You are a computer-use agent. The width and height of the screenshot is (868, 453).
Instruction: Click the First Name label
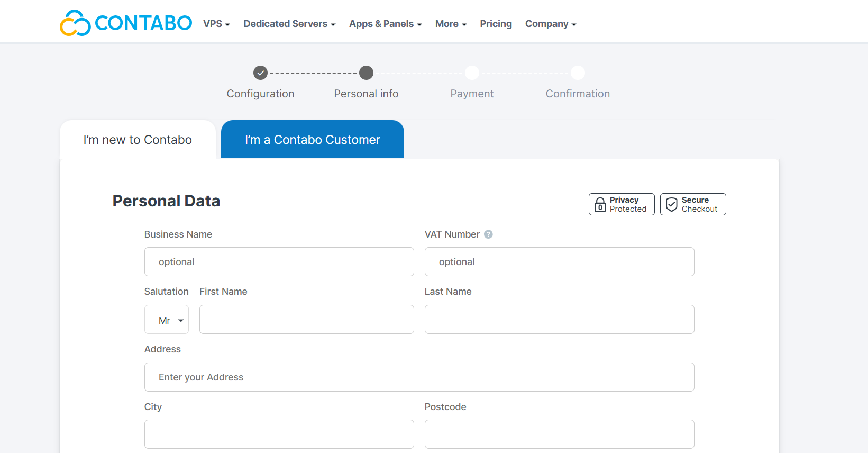223,292
